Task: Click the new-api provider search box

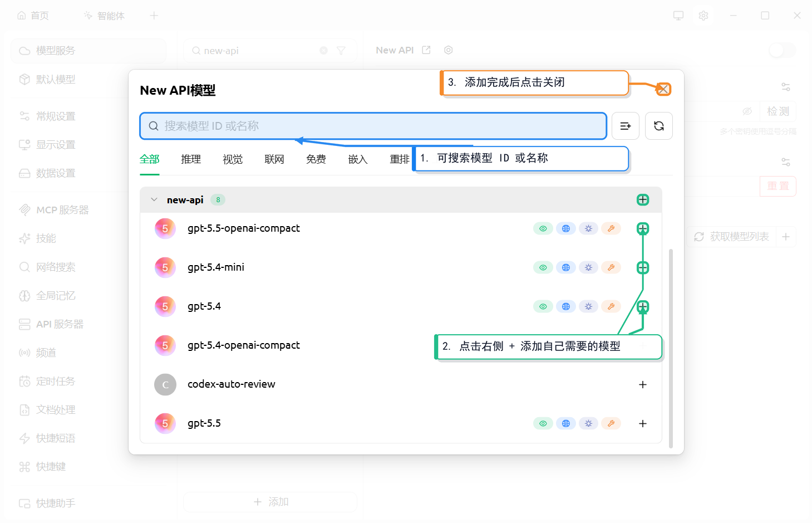Action: pyautogui.click(x=270, y=51)
